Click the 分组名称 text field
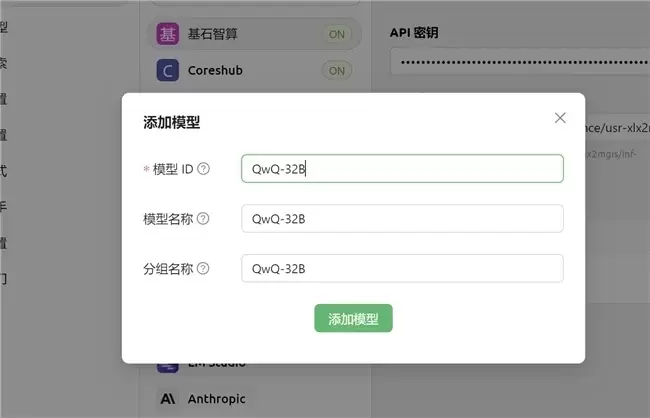Screen dimensions: 650x418 click(x=402, y=268)
